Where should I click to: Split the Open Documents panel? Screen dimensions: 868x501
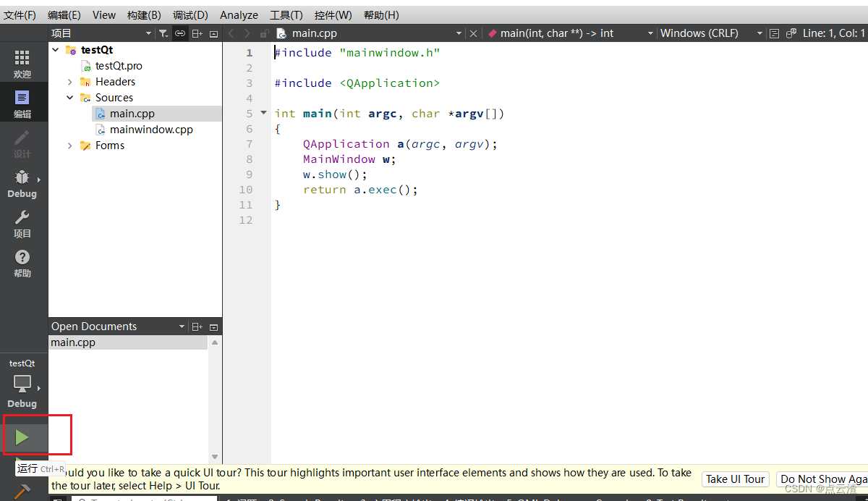[x=197, y=327]
